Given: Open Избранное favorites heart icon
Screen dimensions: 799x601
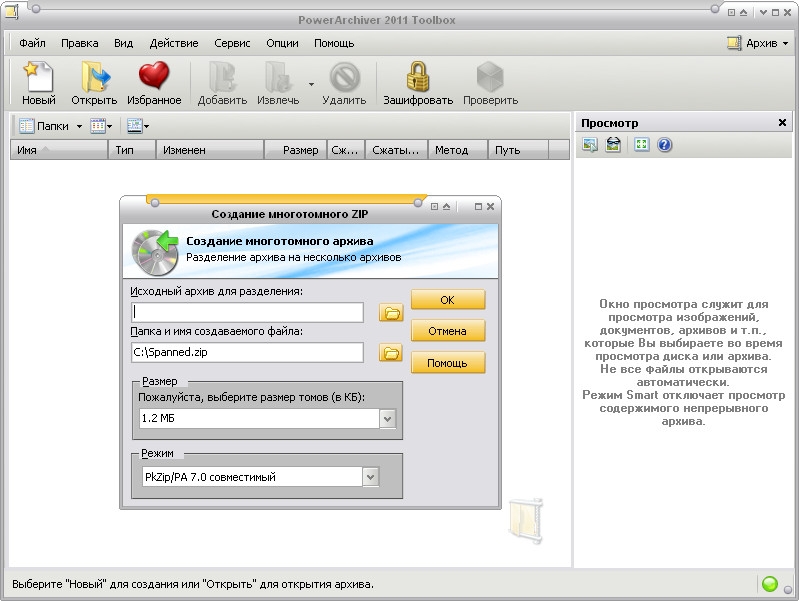Looking at the screenshot, I should coord(154,78).
